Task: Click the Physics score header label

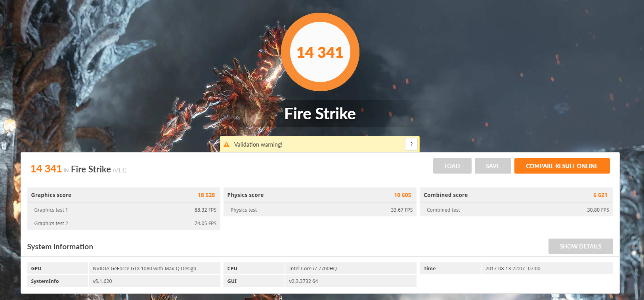Action: coord(245,195)
